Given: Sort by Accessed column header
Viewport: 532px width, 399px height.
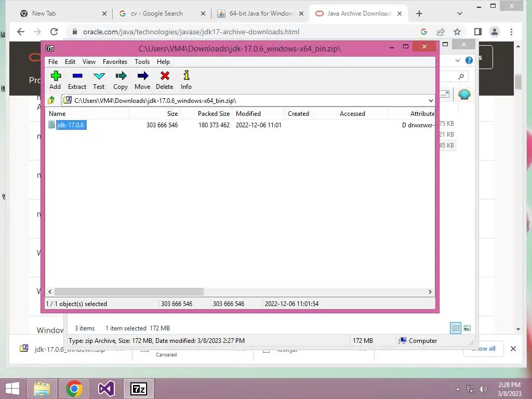Looking at the screenshot, I should click(x=362, y=114).
